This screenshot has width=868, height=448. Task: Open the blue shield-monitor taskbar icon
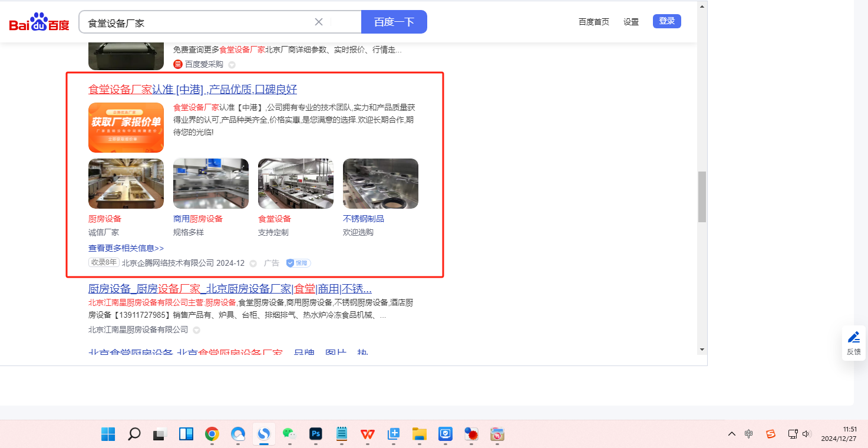coord(445,434)
